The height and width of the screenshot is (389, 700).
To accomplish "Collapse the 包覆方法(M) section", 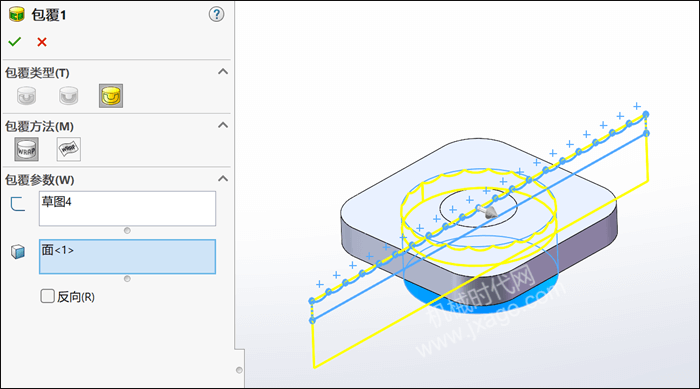I will click(223, 125).
